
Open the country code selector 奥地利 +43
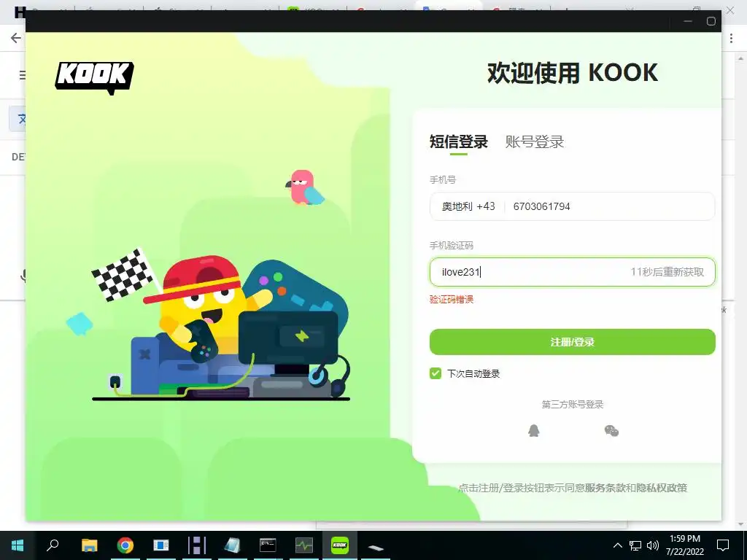468,206
